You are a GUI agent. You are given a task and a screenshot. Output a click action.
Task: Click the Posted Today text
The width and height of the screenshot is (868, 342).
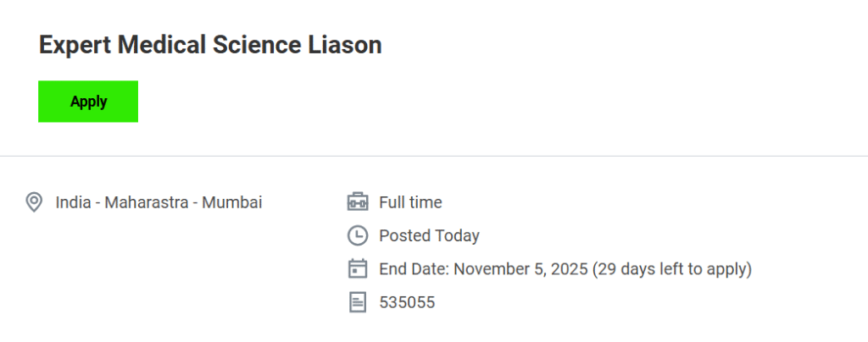coord(429,235)
